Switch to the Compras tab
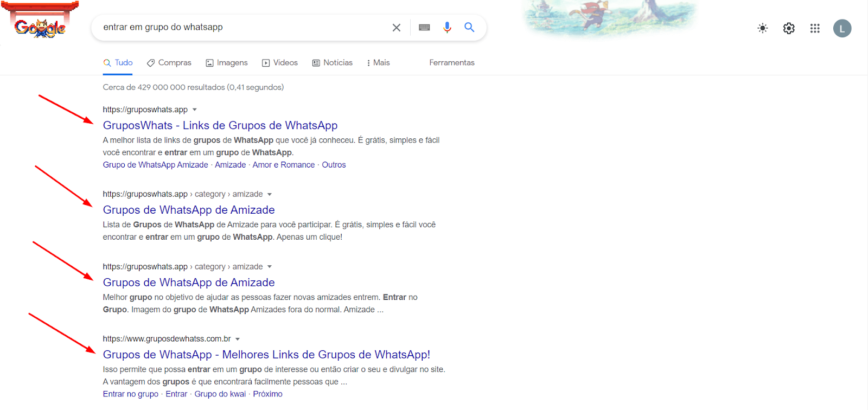868x410 pixels. point(169,63)
